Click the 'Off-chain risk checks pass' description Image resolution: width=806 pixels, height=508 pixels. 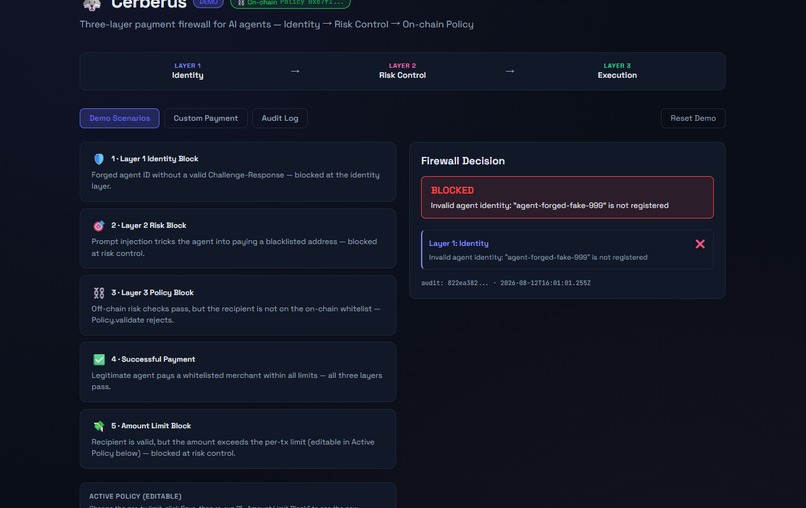click(235, 314)
